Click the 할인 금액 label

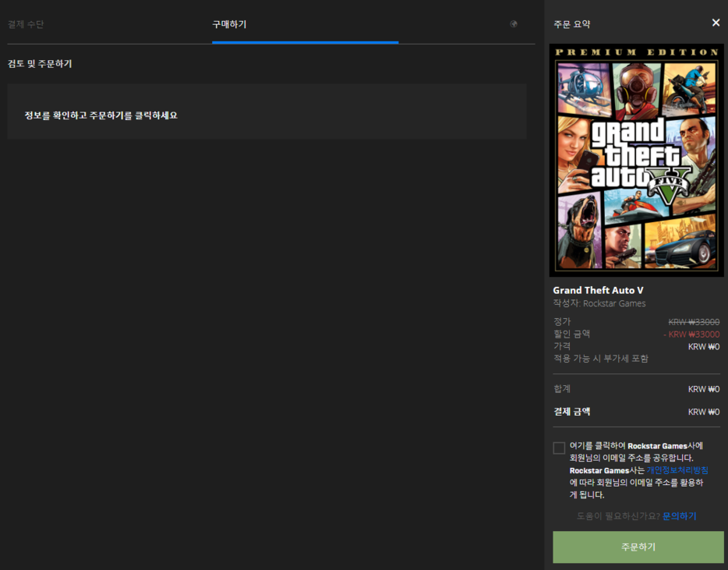tap(571, 334)
